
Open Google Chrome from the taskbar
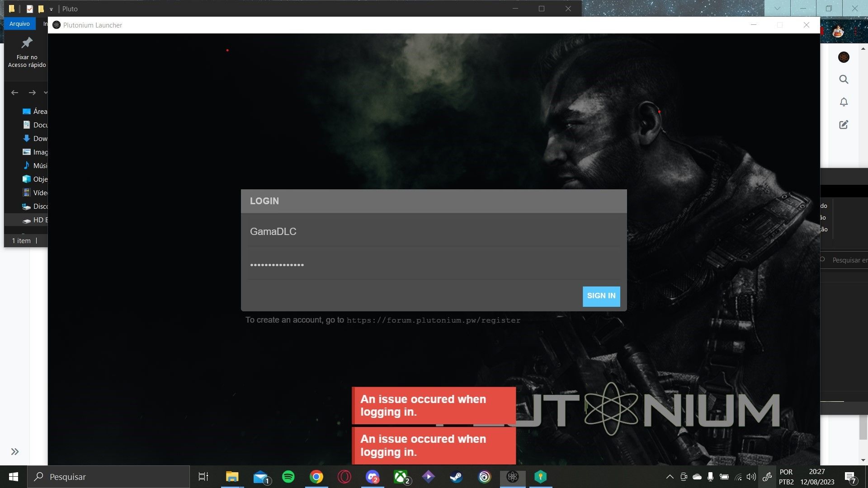(316, 477)
